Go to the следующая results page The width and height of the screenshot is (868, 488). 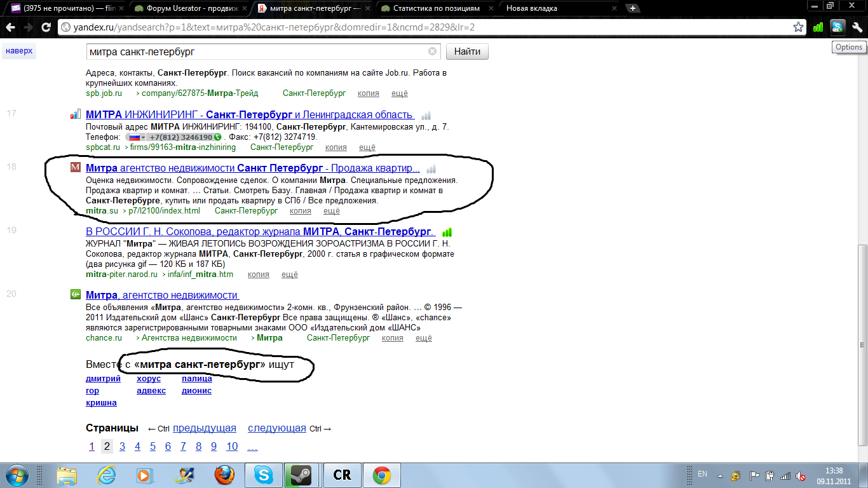[277, 428]
